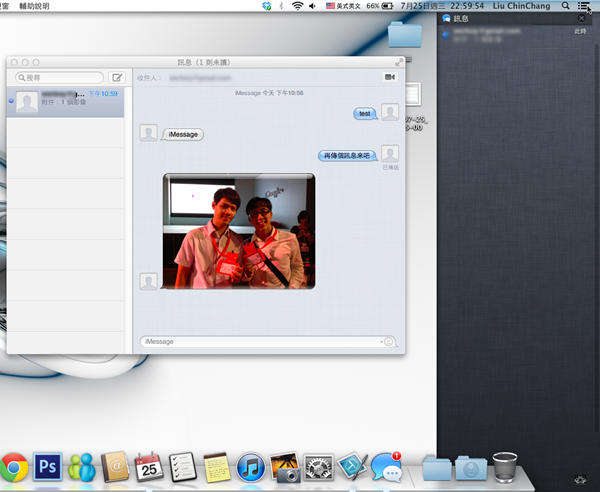Start a FaceTime video call

[388, 77]
